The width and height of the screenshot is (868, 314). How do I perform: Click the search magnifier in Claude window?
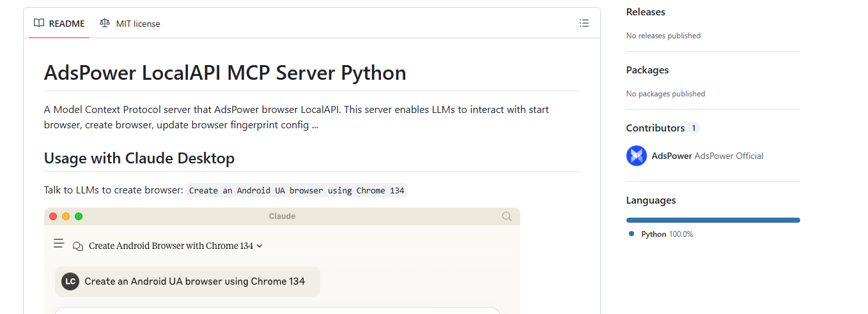(x=507, y=216)
